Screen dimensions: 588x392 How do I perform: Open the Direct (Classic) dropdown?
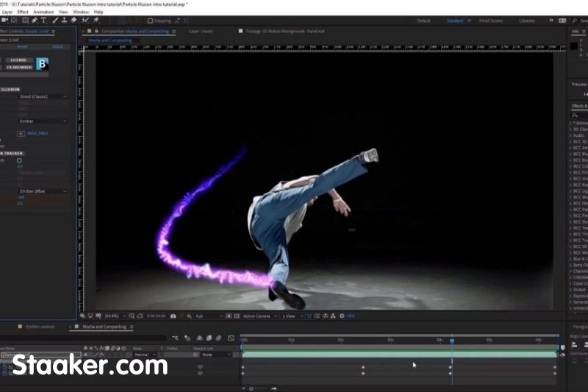click(43, 97)
